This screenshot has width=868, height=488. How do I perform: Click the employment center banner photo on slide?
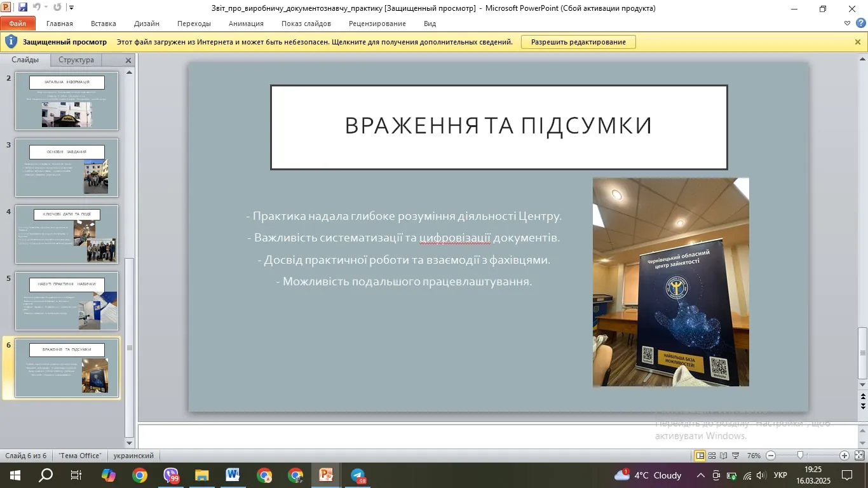pos(671,282)
